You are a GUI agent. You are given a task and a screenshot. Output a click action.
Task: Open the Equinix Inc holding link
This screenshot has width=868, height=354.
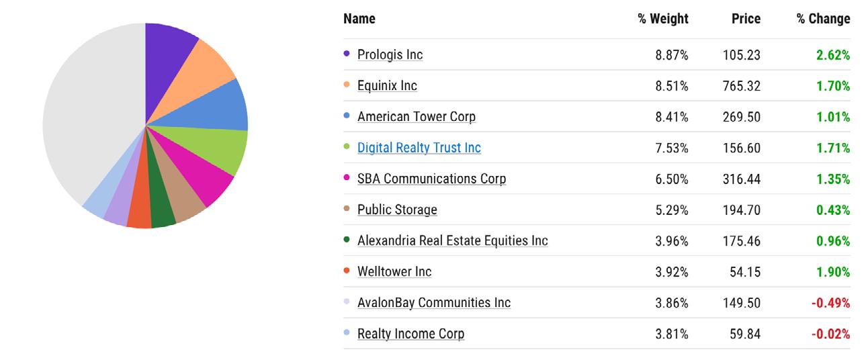tap(387, 86)
